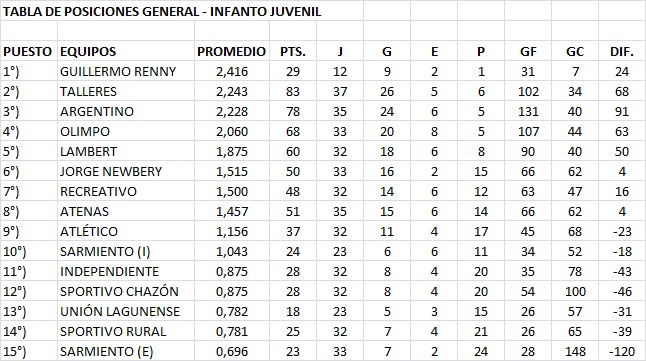Select the table title cell
The height and width of the screenshot is (361, 646).
[x=162, y=12]
